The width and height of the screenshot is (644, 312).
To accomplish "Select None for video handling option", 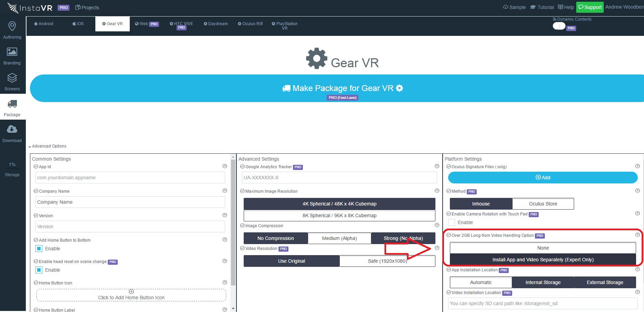I will pyautogui.click(x=543, y=248).
